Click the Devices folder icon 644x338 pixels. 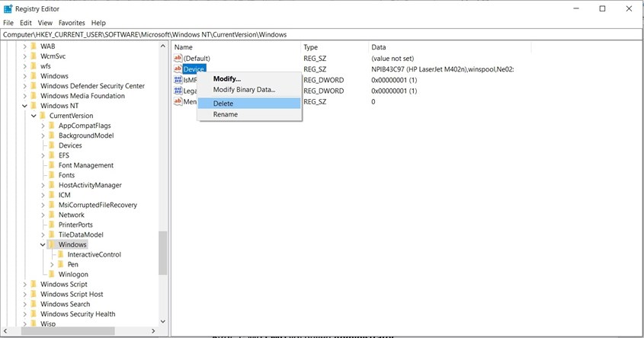click(x=52, y=145)
